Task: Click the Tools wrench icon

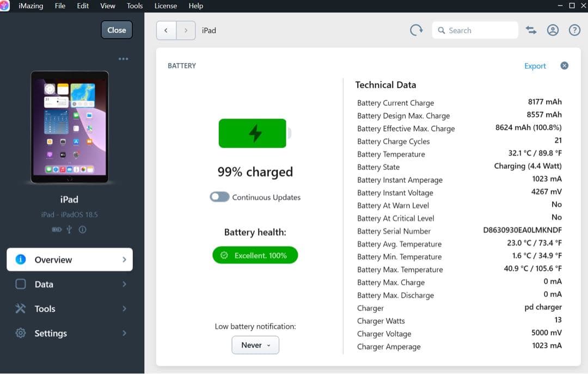Action: coord(21,308)
